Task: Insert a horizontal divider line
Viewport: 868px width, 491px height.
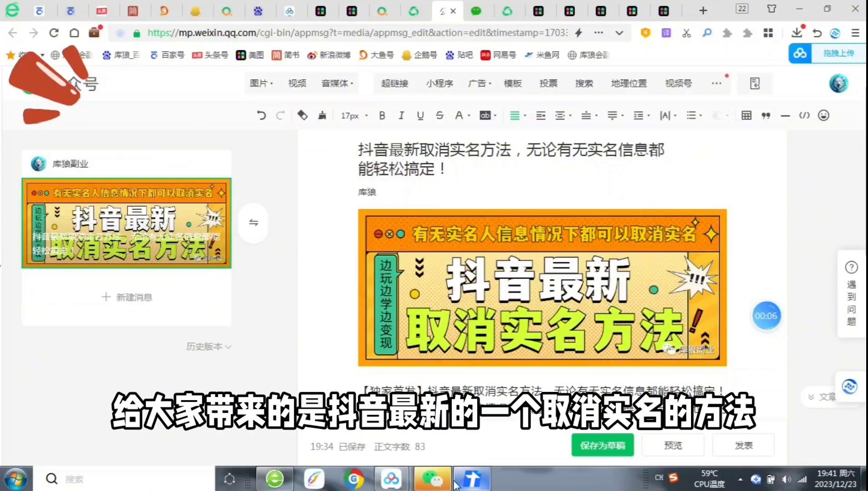Action: 785,115
